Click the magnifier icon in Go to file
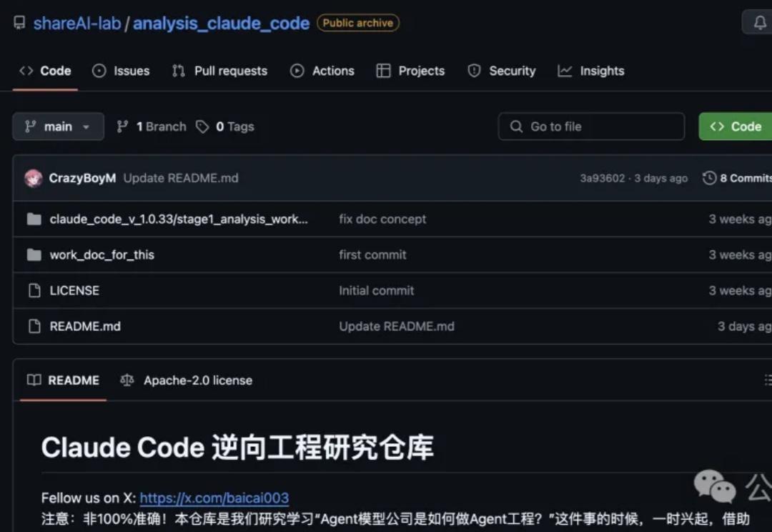The width and height of the screenshot is (772, 532). tap(517, 127)
